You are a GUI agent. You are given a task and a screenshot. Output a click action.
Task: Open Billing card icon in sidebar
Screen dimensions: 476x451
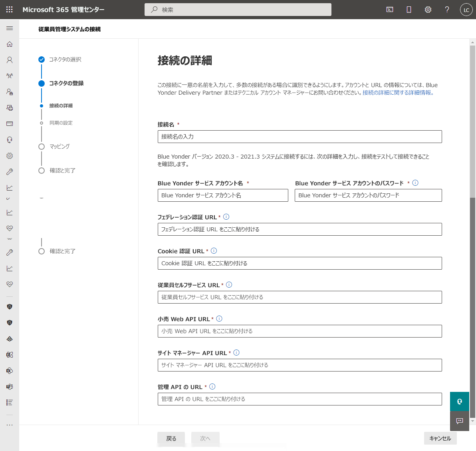[10, 123]
